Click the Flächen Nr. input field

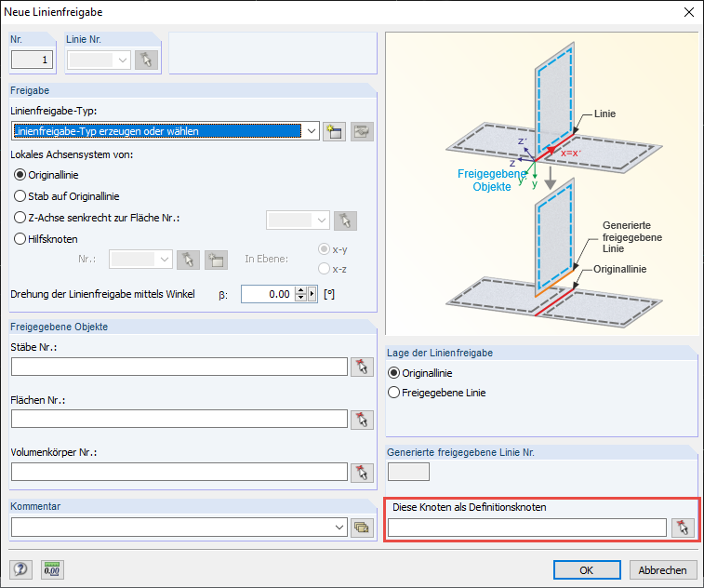[x=179, y=419]
